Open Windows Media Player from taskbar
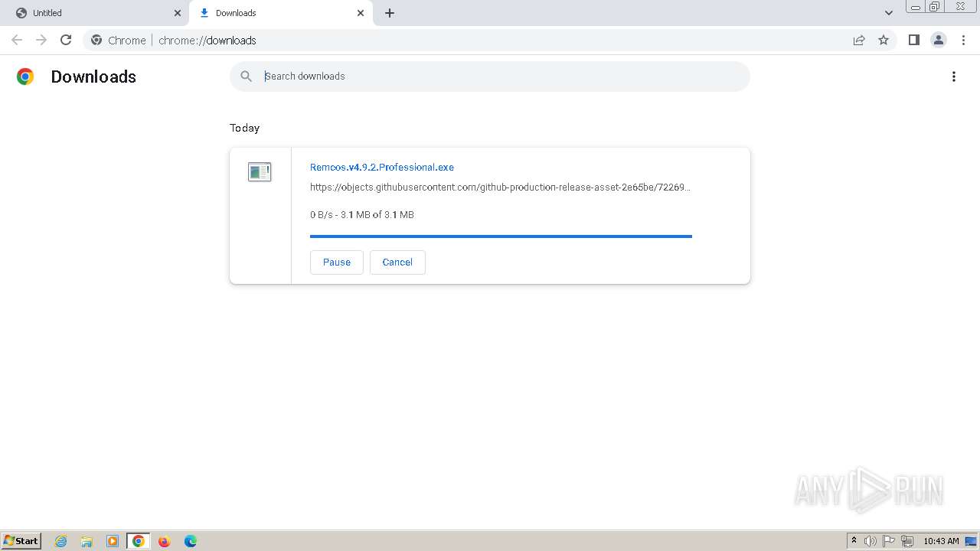Image resolution: width=980 pixels, height=551 pixels. click(113, 541)
